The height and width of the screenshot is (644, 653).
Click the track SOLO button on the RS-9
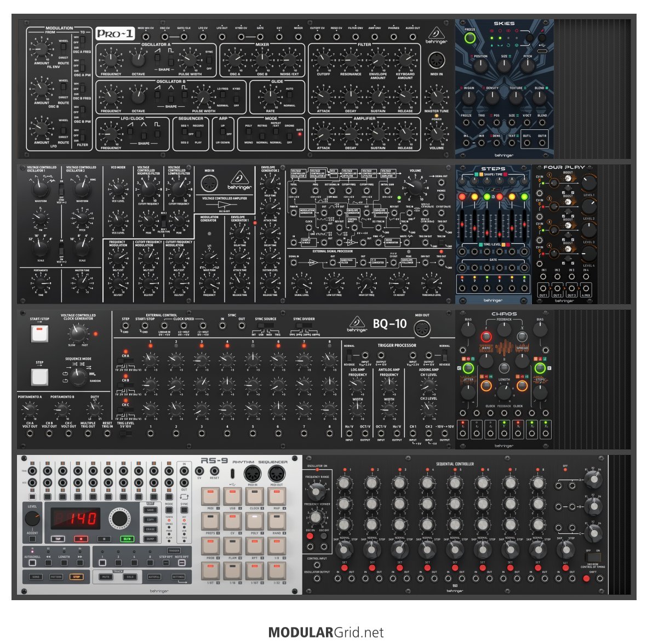pos(129,577)
